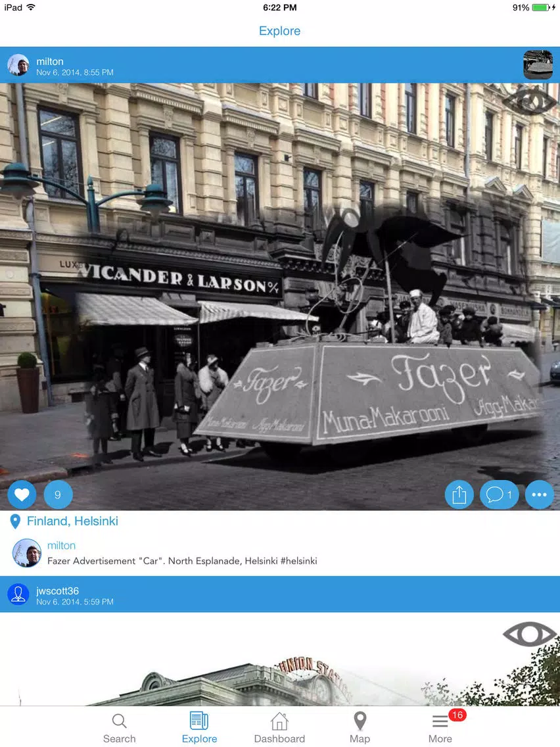Open milton's username in post header
560x747 pixels.
(50, 61)
